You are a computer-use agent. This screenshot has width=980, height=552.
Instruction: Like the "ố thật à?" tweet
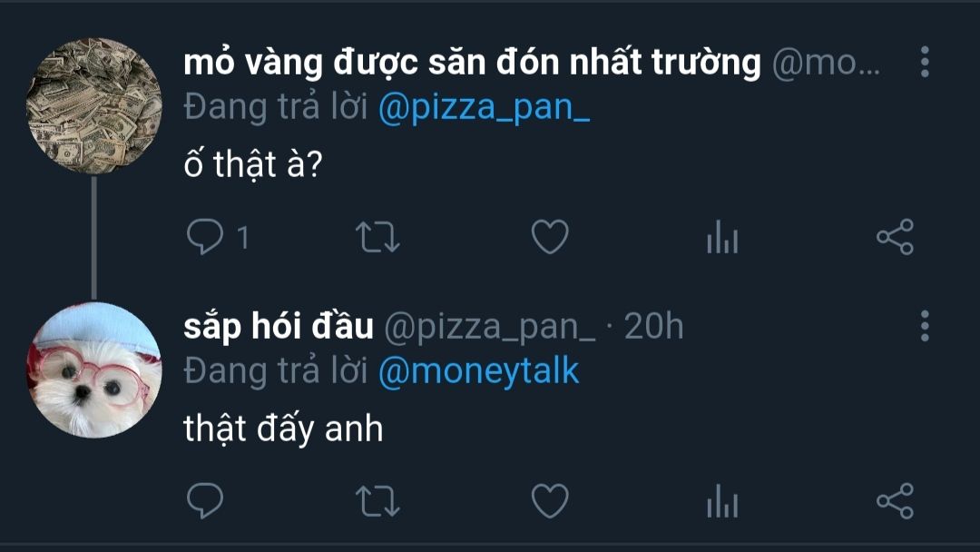click(549, 238)
